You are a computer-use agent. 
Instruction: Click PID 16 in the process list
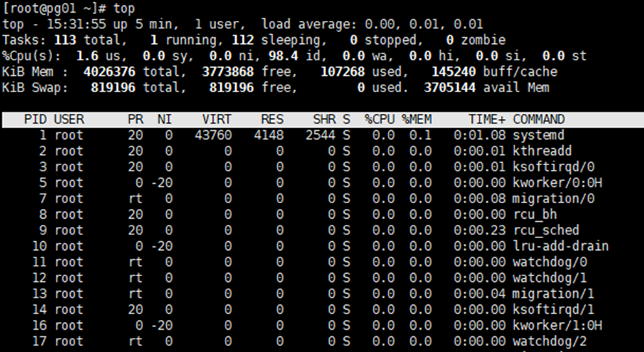point(39,325)
